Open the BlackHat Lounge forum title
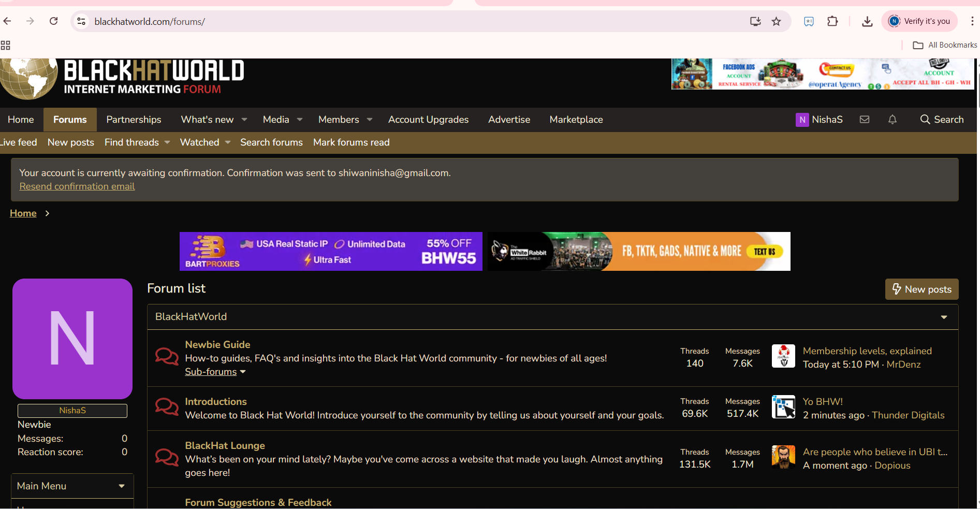This screenshot has height=509, width=980. (225, 446)
